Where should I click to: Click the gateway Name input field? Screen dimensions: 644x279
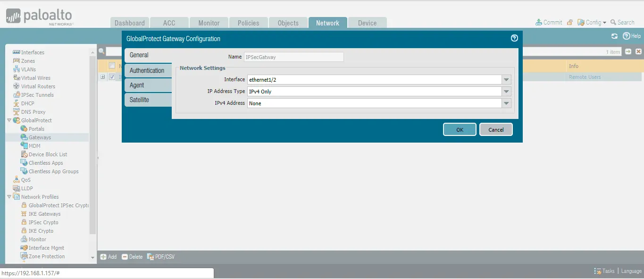293,57
